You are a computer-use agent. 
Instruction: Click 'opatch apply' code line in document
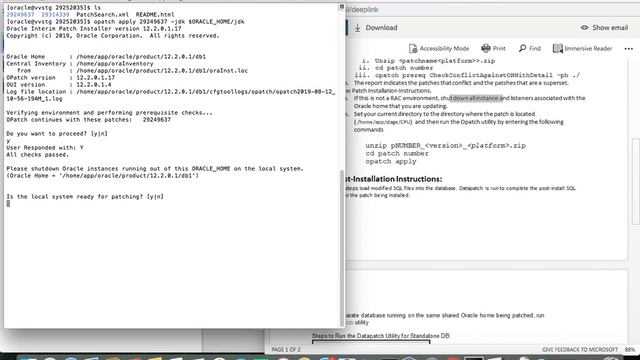[391, 161]
